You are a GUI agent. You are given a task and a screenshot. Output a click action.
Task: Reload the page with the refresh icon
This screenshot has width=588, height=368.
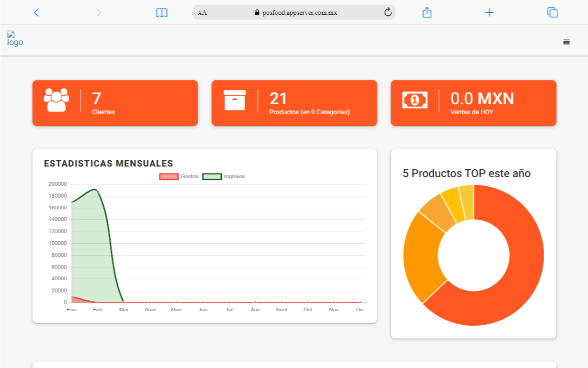388,12
